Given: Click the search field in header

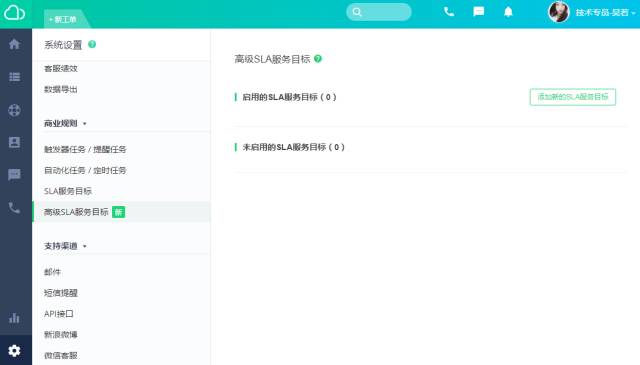Looking at the screenshot, I should pyautogui.click(x=379, y=12).
